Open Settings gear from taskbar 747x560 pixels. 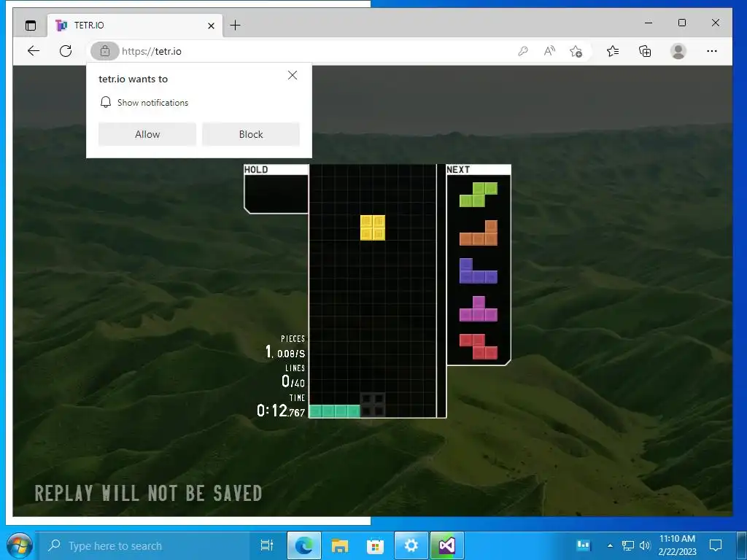[x=411, y=545]
